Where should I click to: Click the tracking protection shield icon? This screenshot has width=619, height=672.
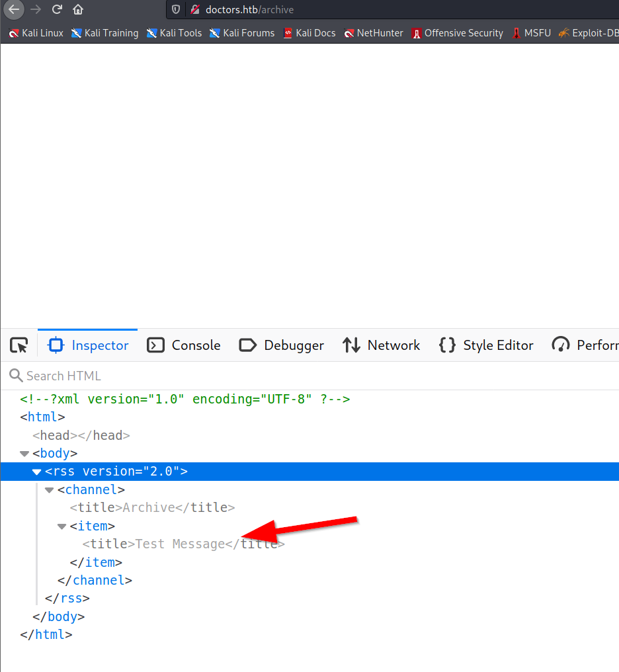[176, 9]
